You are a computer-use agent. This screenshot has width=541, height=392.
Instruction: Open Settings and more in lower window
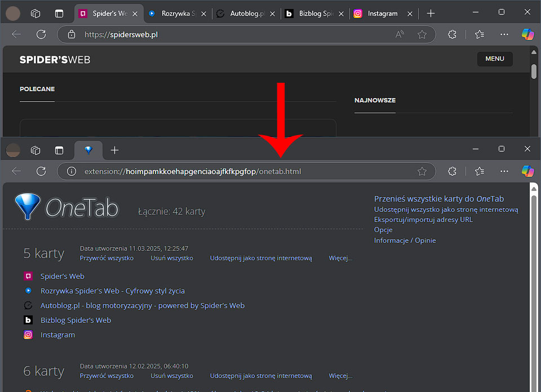tap(504, 171)
